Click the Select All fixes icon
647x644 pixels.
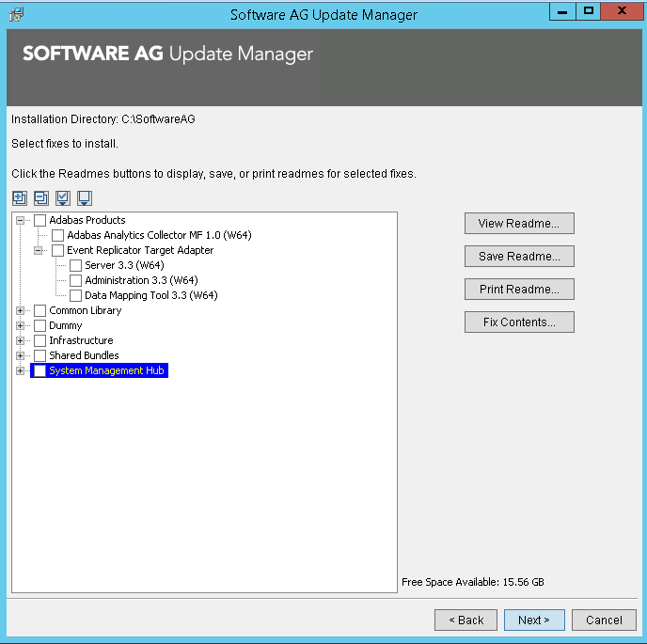[63, 197]
